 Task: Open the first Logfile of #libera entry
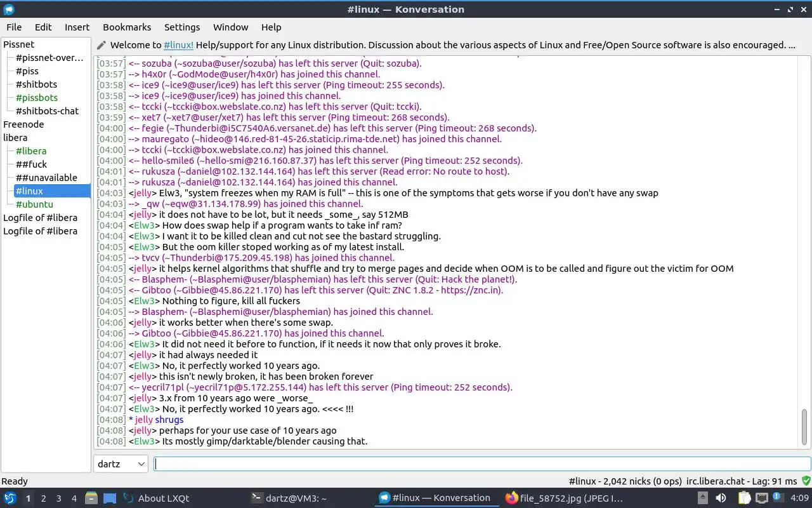40,218
